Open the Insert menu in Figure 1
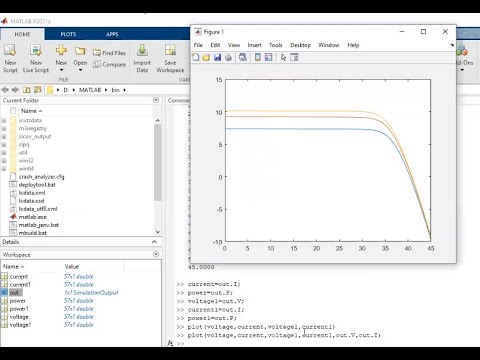Screen dimensions: 480x360 [254, 45]
